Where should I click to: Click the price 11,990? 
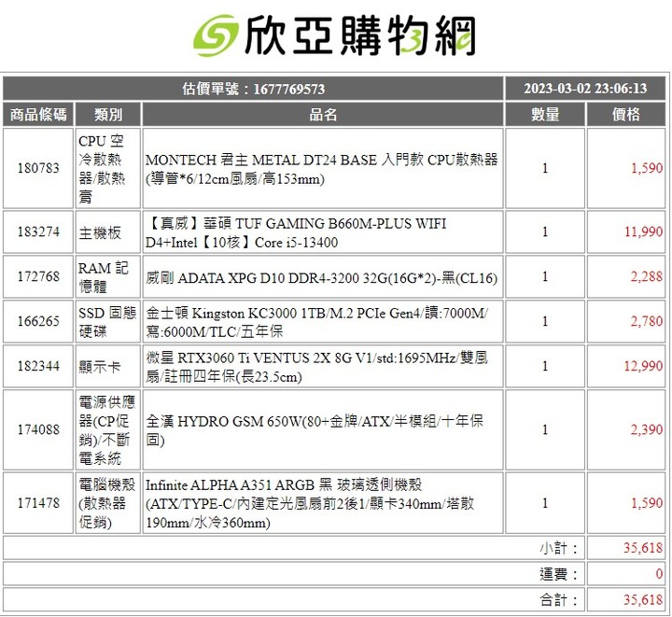click(x=643, y=231)
